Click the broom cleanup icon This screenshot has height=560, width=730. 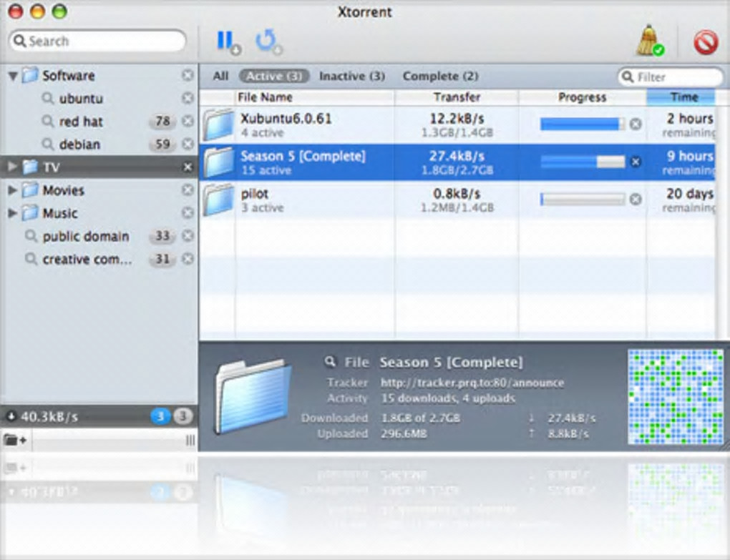point(650,41)
